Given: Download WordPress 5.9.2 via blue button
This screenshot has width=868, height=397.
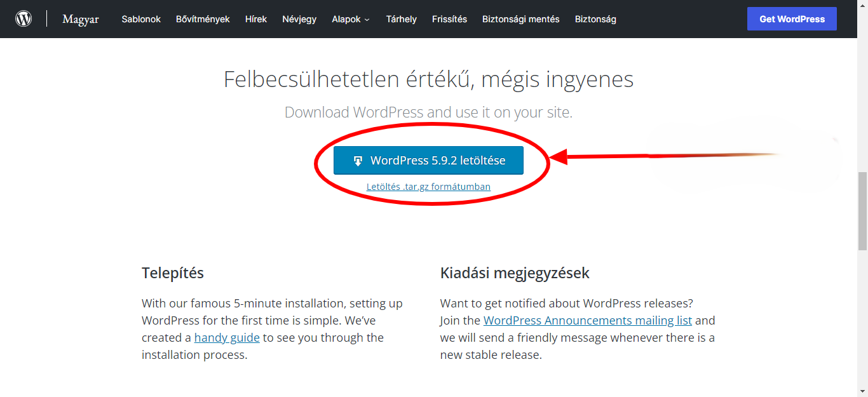Looking at the screenshot, I should point(428,161).
